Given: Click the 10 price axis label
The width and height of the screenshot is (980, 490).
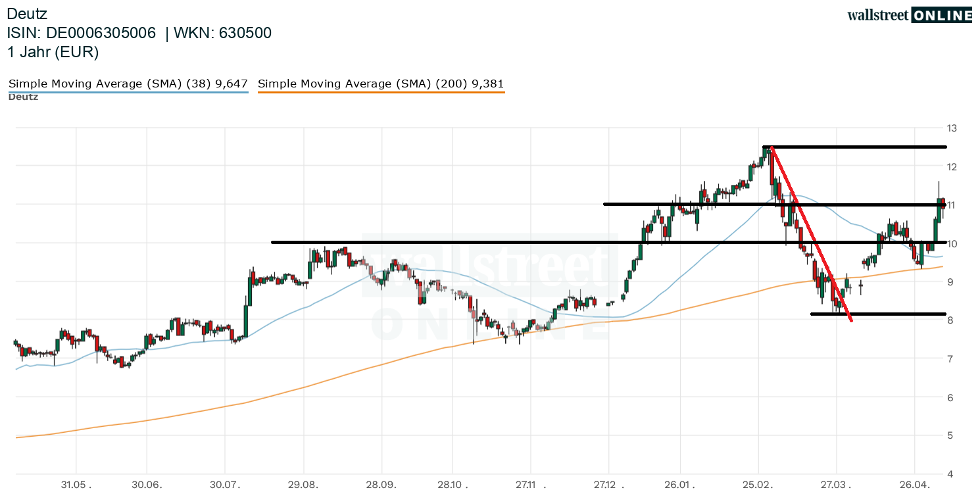Looking at the screenshot, I should [952, 243].
